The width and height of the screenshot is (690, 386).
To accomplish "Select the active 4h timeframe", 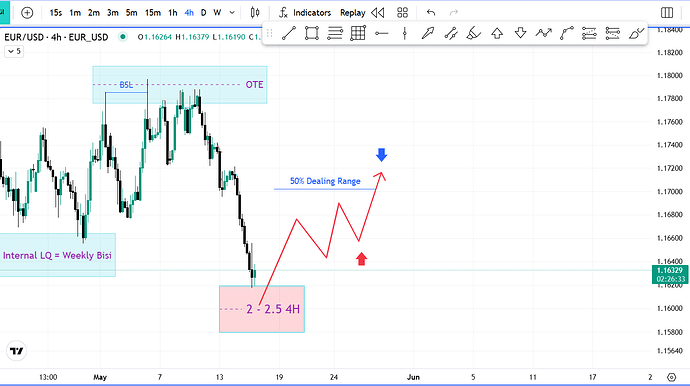I will 189,13.
